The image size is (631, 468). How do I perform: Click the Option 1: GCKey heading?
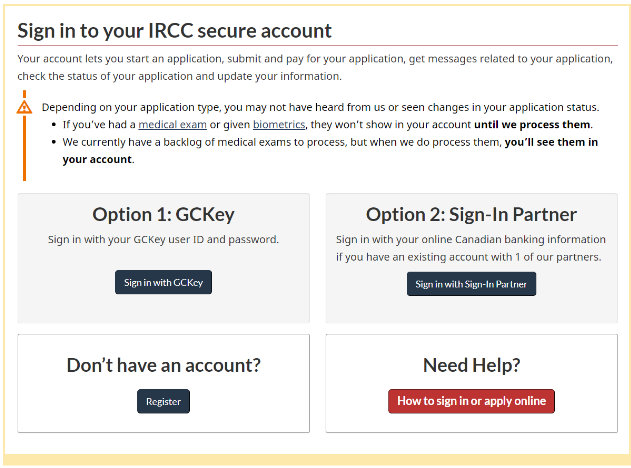[163, 214]
